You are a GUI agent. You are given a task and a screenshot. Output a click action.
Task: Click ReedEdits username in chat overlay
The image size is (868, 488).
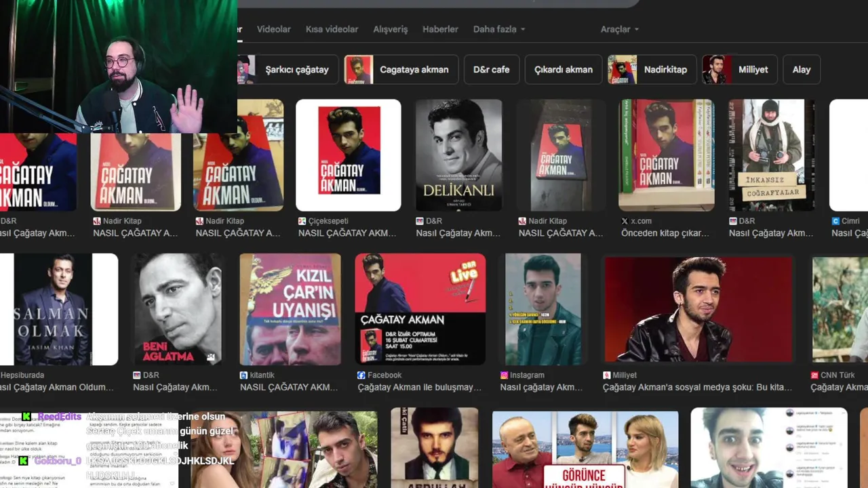pyautogui.click(x=60, y=417)
